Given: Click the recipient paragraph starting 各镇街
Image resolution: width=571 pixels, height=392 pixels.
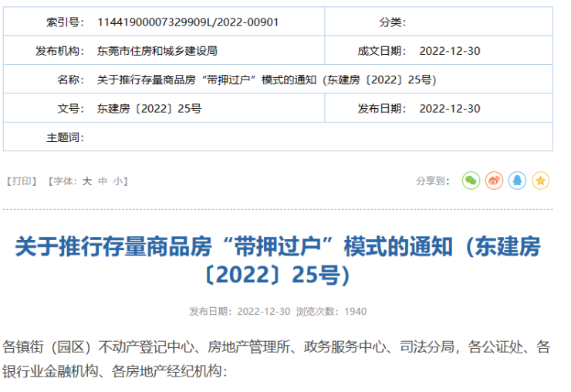Looking at the screenshot, I should pyautogui.click(x=276, y=360).
